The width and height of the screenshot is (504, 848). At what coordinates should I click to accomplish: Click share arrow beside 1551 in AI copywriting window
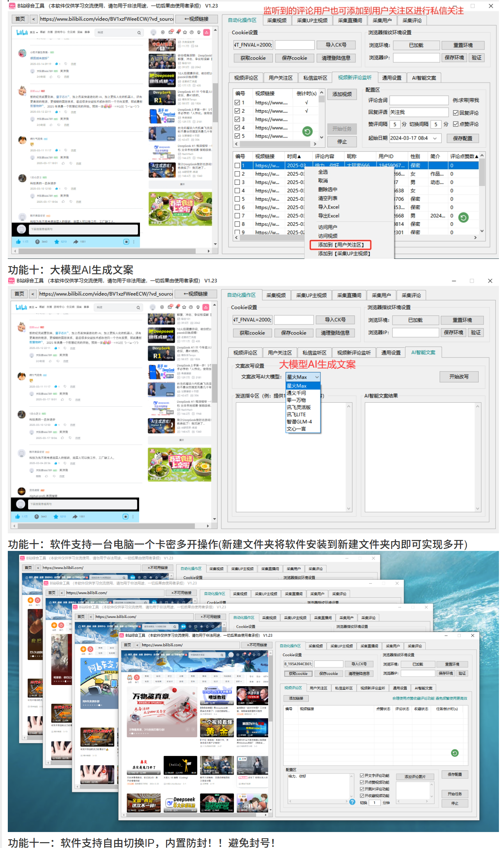(75, 517)
